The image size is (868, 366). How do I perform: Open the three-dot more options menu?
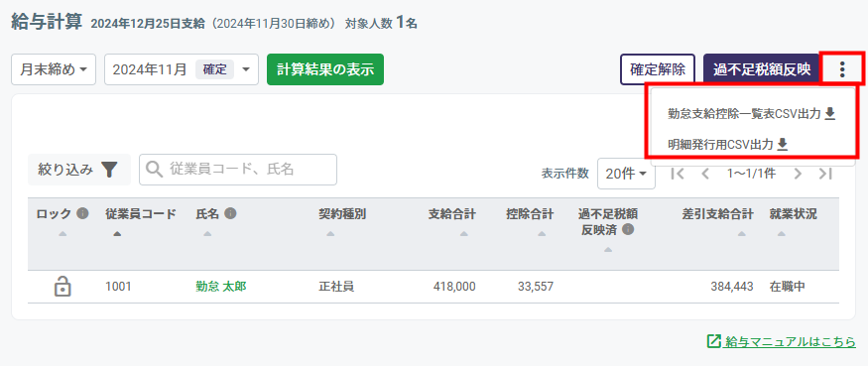click(842, 69)
